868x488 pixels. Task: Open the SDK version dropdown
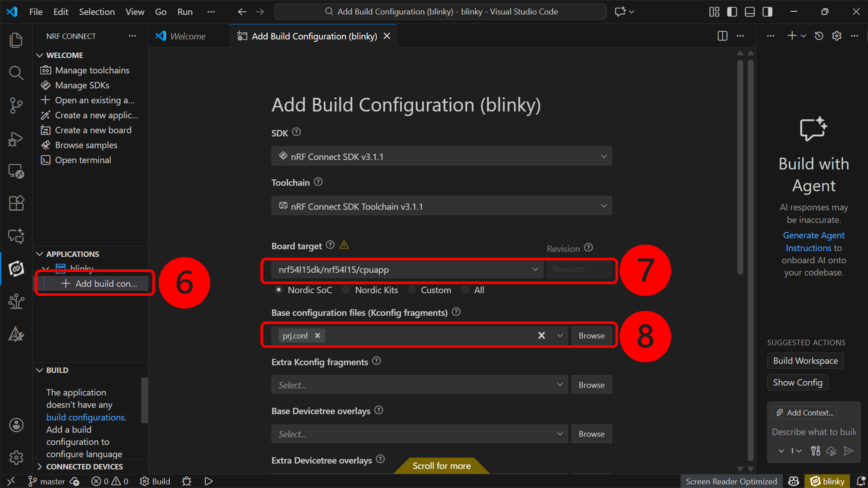pyautogui.click(x=441, y=156)
